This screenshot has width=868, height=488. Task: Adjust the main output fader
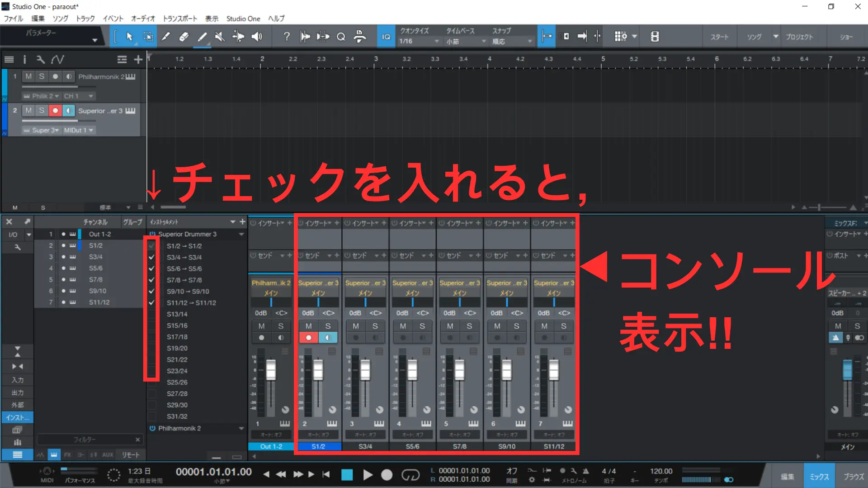848,370
